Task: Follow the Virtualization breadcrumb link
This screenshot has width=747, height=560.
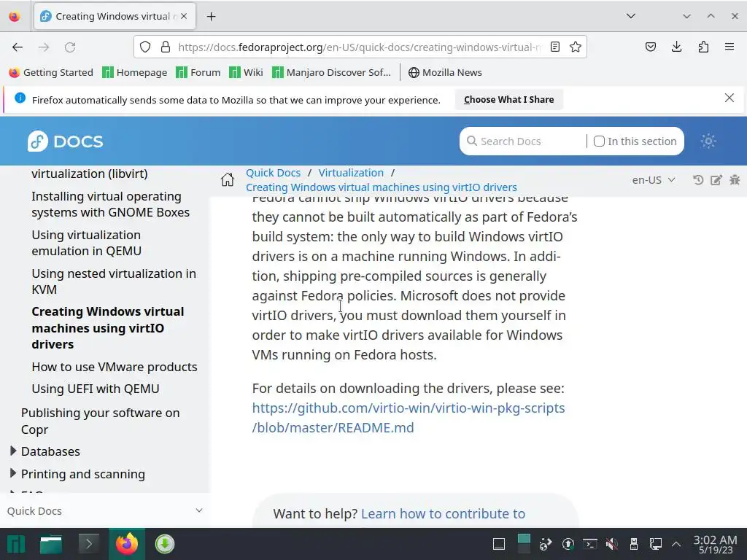Action: click(351, 172)
